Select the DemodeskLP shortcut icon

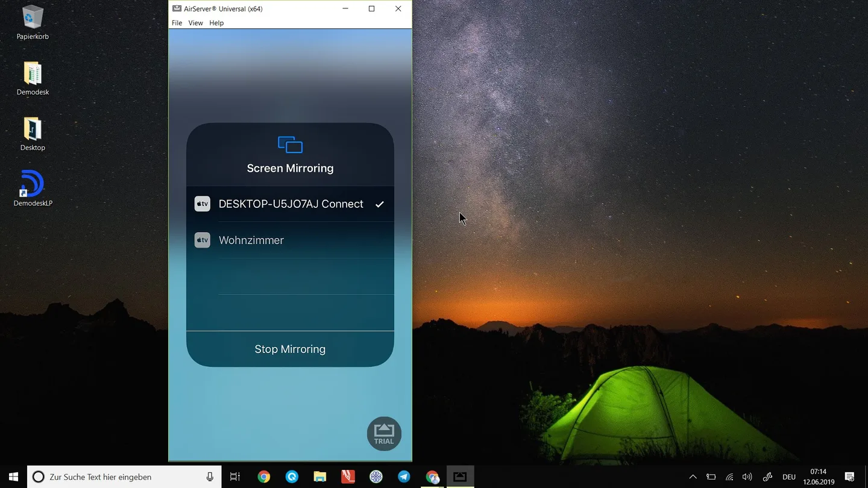33,189
